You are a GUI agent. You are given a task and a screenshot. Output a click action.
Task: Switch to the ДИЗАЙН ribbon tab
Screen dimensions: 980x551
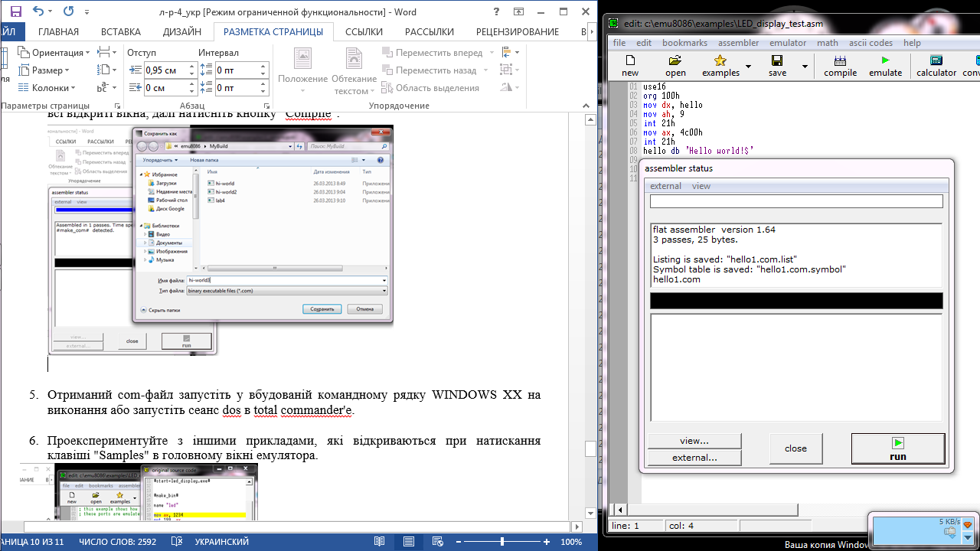182,31
